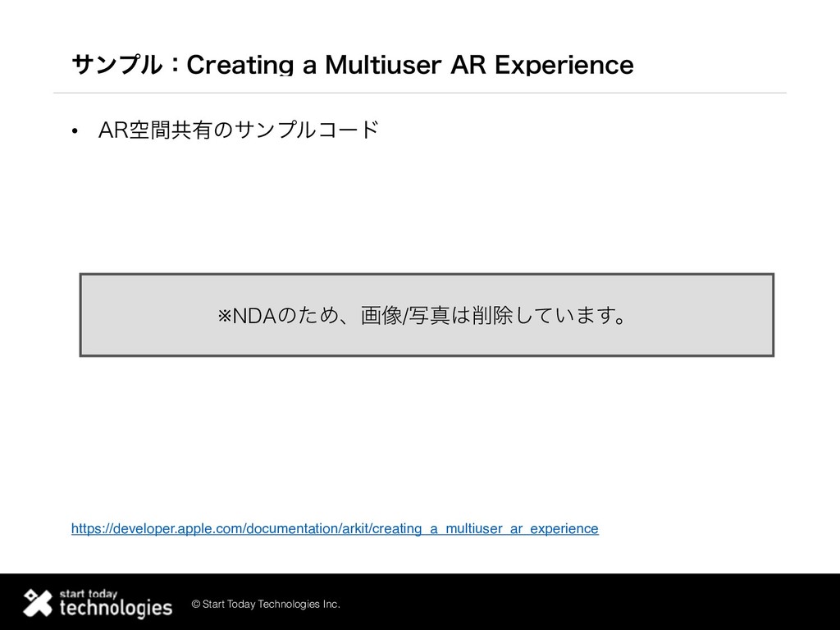Click the 'technologies' wordmark in the footer
This screenshot has width=840, height=630.
click(x=116, y=608)
